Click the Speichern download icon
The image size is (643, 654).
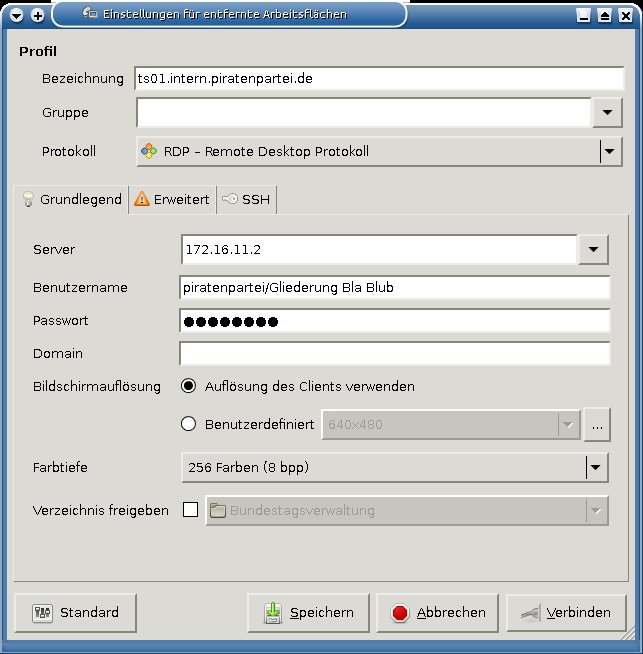(x=272, y=613)
